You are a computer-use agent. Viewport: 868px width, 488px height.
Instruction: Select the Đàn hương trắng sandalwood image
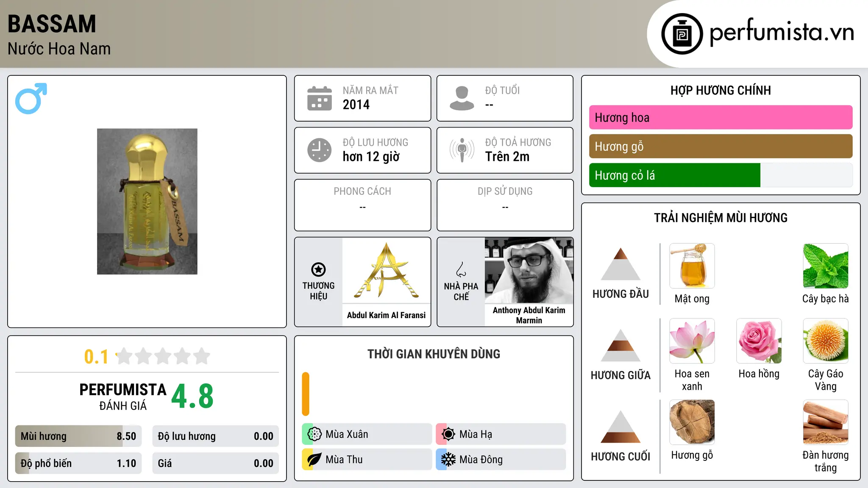point(826,422)
